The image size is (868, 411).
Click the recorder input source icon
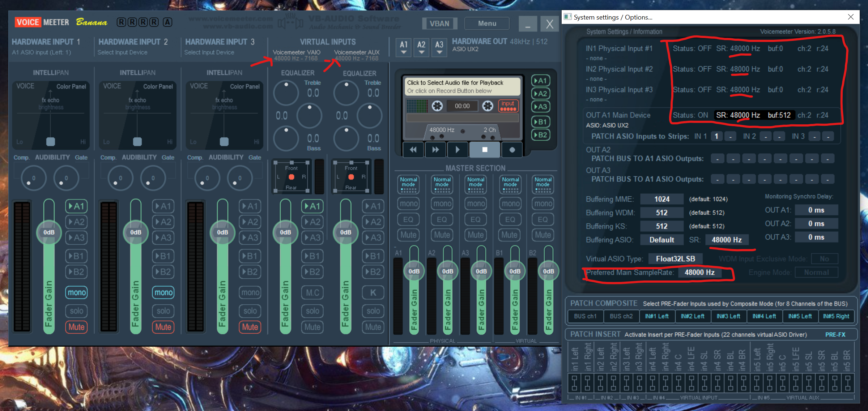[508, 106]
